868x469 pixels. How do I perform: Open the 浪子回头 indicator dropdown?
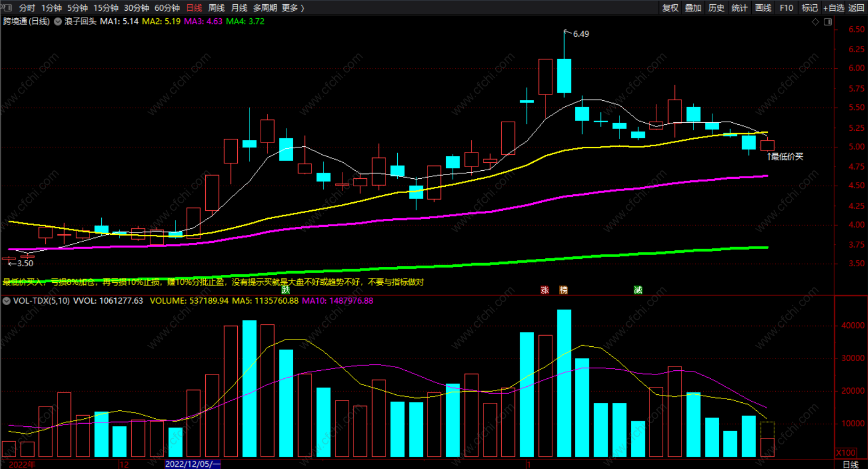point(58,21)
